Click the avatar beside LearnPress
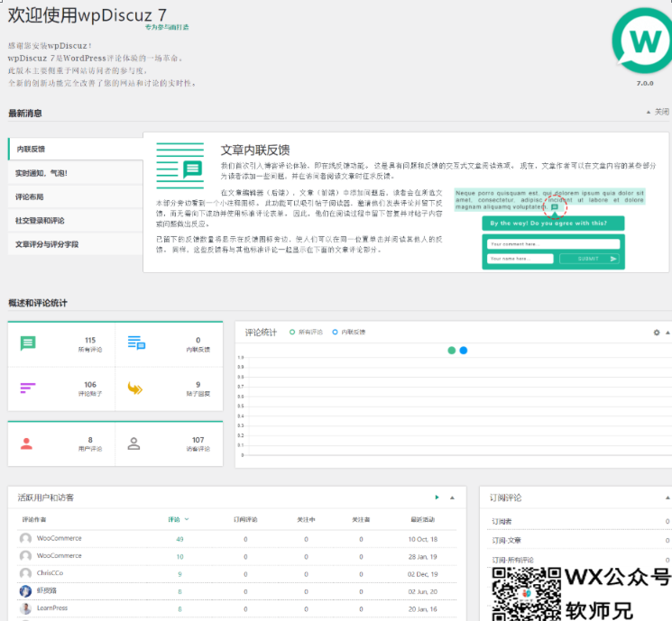 25,608
